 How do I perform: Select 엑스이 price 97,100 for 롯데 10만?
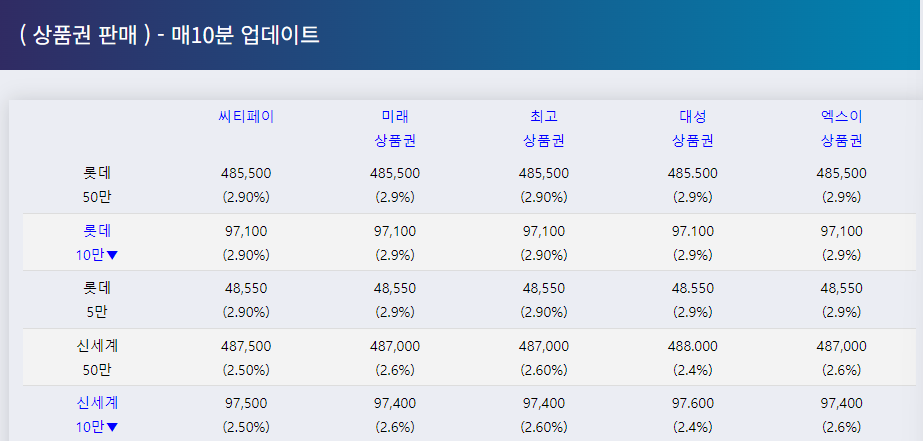[842, 231]
